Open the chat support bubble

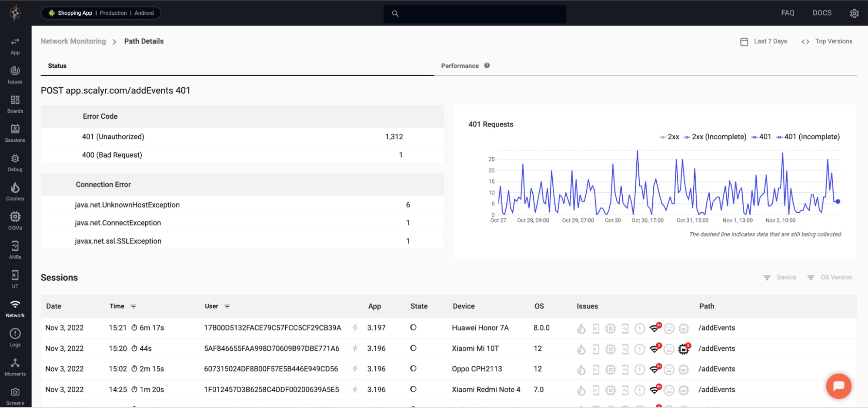(x=838, y=386)
